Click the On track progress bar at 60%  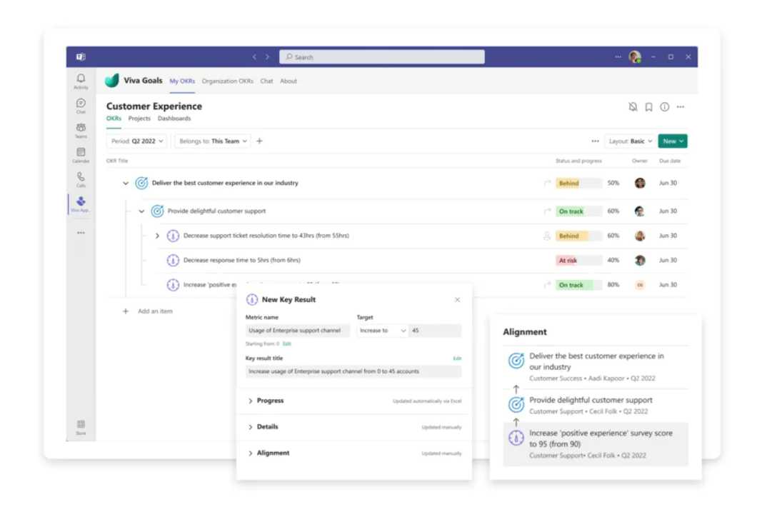[578, 211]
